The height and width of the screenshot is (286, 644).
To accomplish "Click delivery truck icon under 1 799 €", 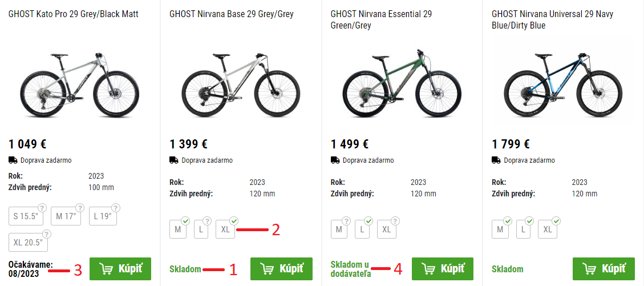I will point(496,160).
